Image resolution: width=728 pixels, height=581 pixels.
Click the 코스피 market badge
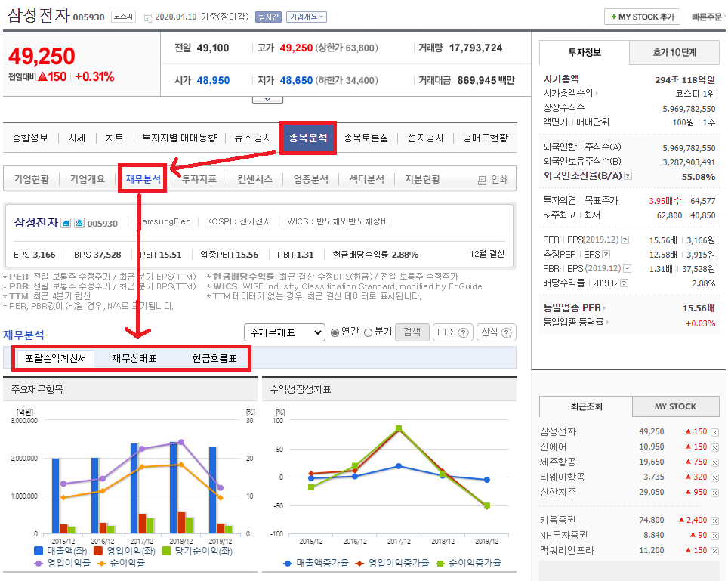tap(123, 17)
